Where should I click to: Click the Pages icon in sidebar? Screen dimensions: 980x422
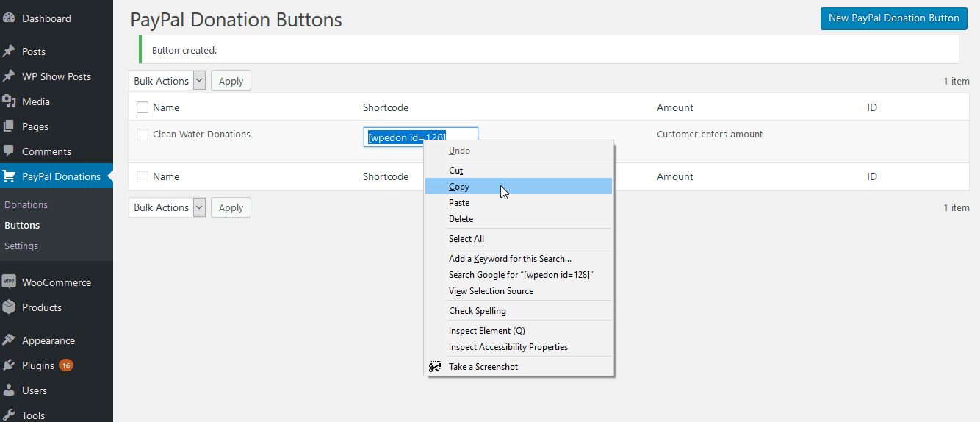tap(9, 126)
